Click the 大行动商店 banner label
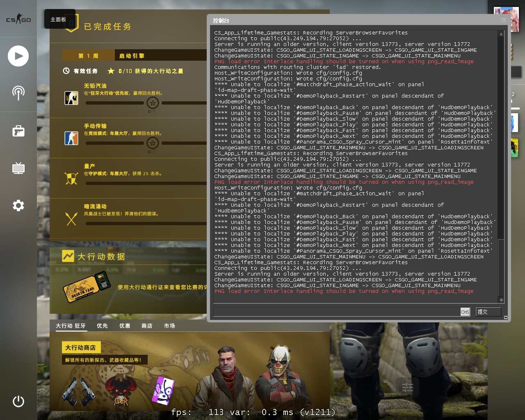Screen dimensions: 525x420 click(x=80, y=347)
